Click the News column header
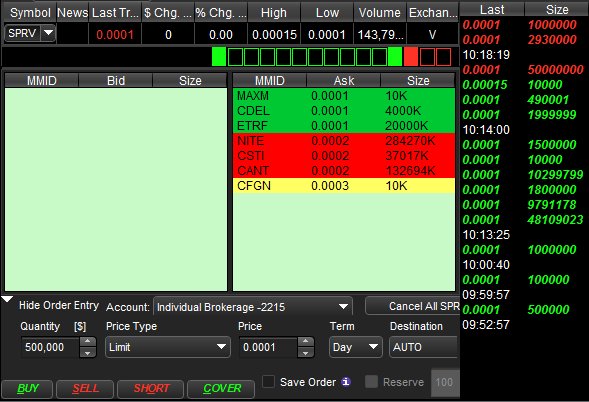The image size is (589, 402). pos(72,13)
